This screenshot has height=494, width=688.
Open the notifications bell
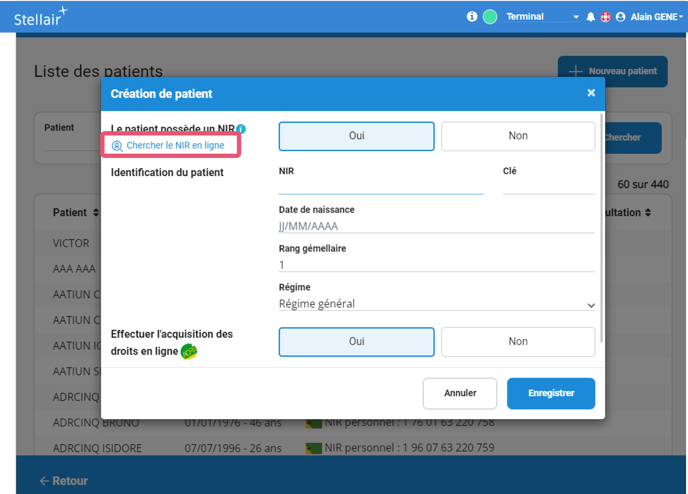click(590, 17)
